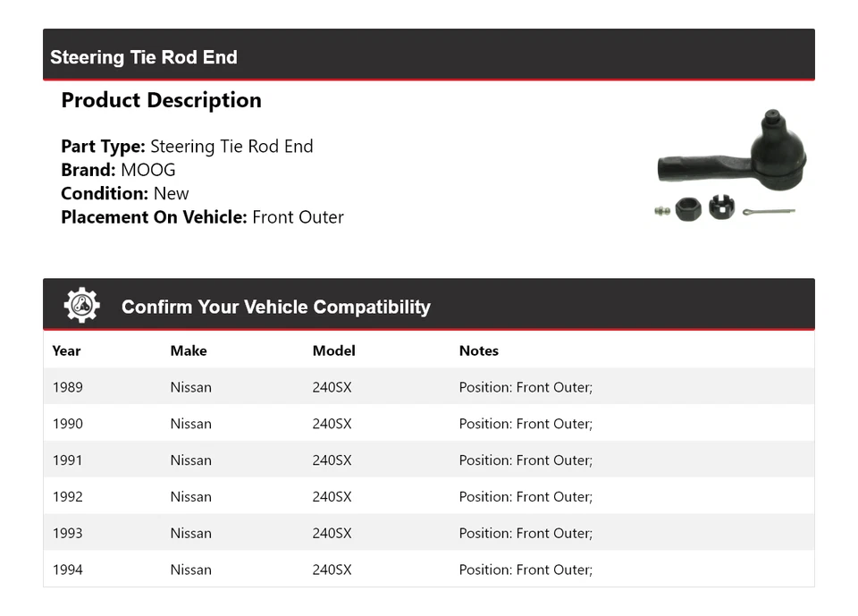Click Confirm Your Vehicle Compatibility header
Screen dimensions: 858x616
(275, 307)
